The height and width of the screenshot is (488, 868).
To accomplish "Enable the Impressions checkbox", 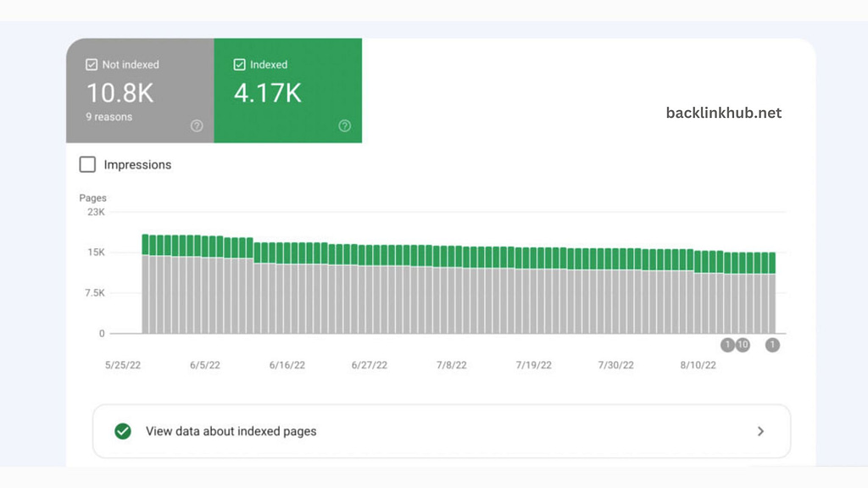I will [87, 164].
